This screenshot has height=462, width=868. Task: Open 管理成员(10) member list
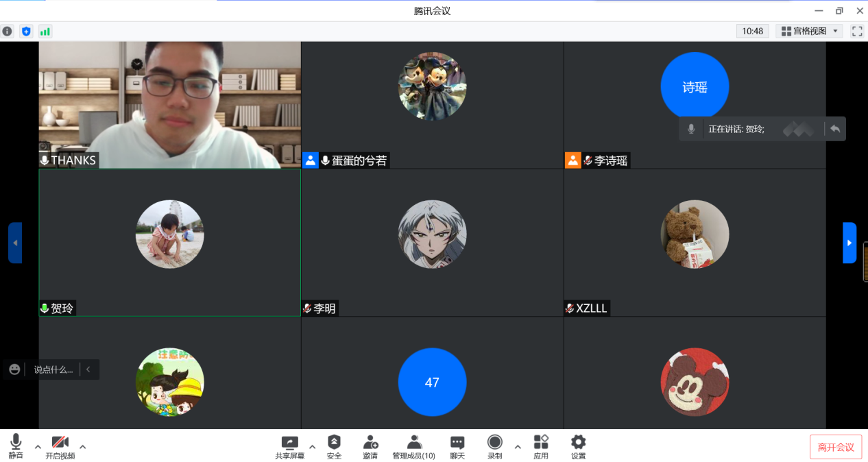point(413,447)
